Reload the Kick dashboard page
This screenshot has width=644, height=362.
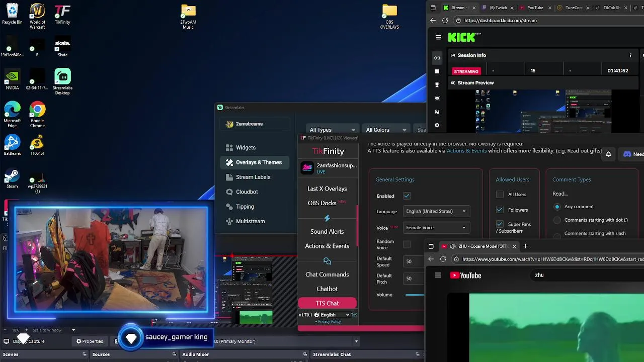pyautogui.click(x=445, y=21)
